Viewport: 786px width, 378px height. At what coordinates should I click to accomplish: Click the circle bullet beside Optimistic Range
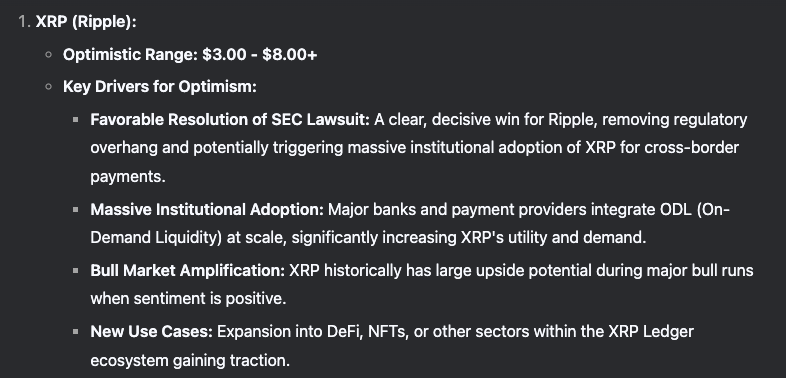49,55
